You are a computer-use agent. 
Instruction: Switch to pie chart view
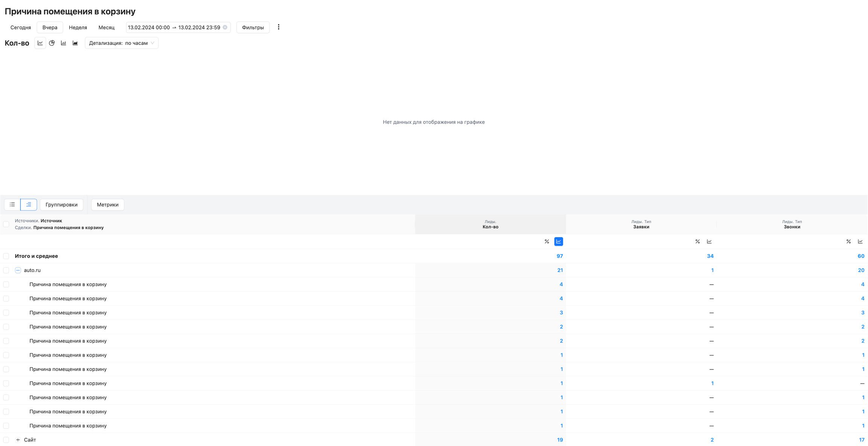tap(52, 43)
